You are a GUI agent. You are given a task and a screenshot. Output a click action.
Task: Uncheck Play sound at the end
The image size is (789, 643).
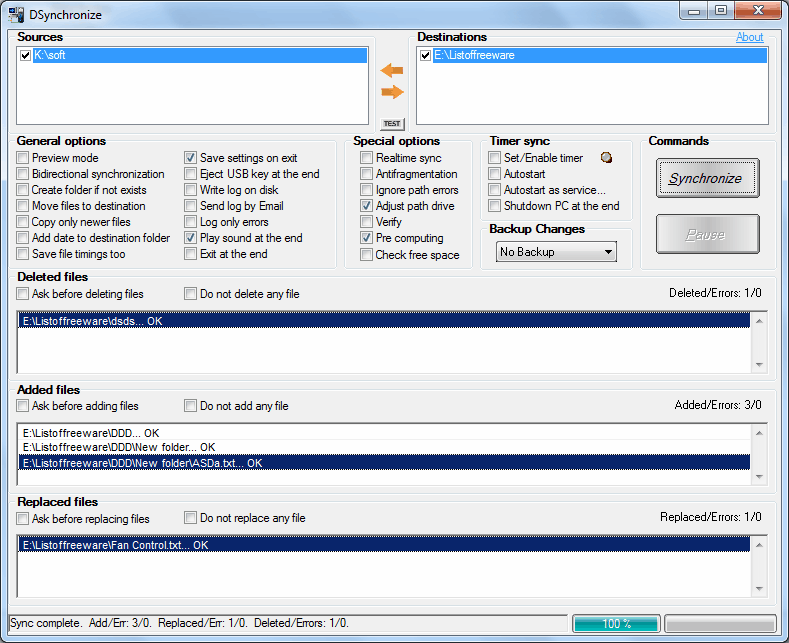190,238
